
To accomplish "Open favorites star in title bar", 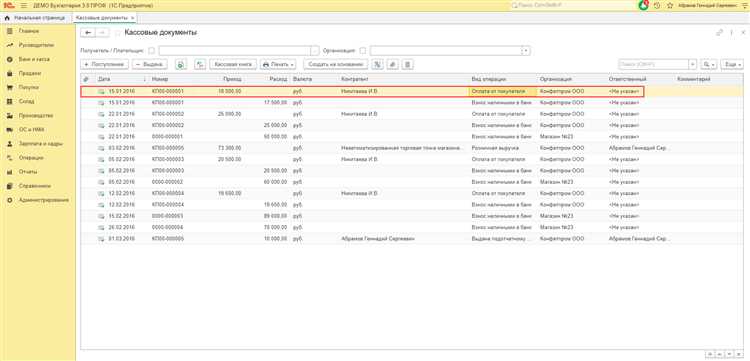I will (670, 5).
